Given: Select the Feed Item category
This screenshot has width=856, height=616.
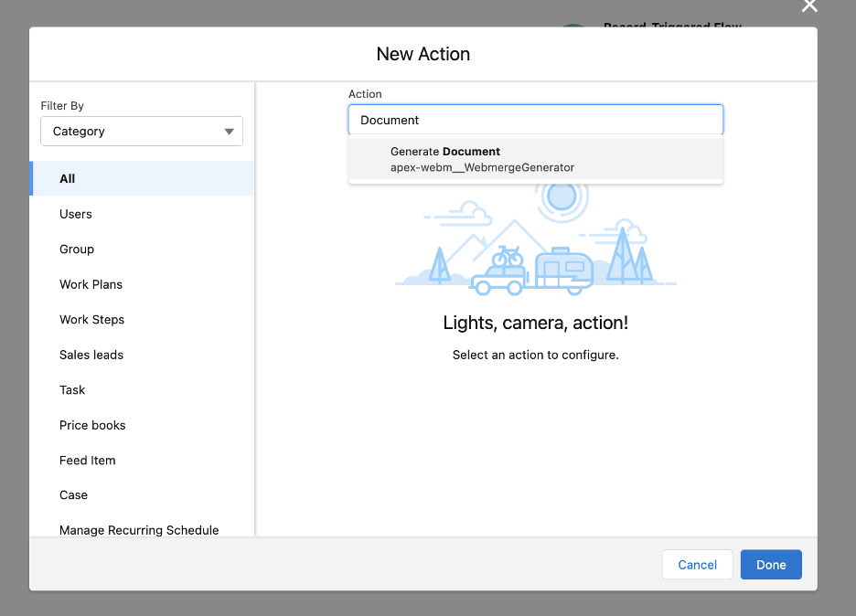Looking at the screenshot, I should (x=87, y=460).
